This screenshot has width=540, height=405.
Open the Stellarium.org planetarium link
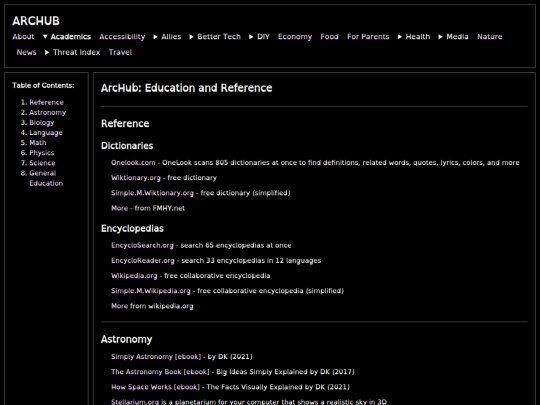[135, 402]
